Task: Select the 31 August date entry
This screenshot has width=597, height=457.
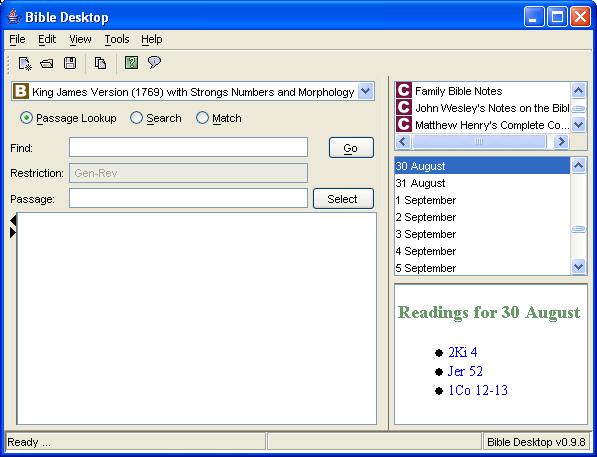Action: pyautogui.click(x=482, y=183)
